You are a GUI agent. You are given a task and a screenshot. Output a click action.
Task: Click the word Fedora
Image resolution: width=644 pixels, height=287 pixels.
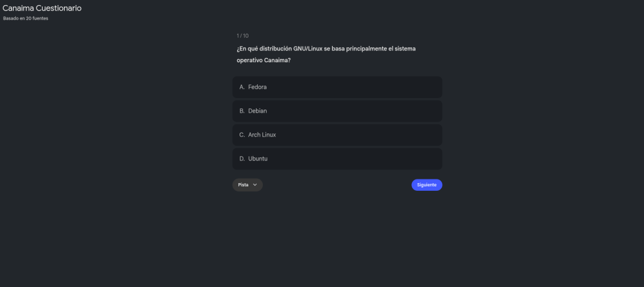257,87
